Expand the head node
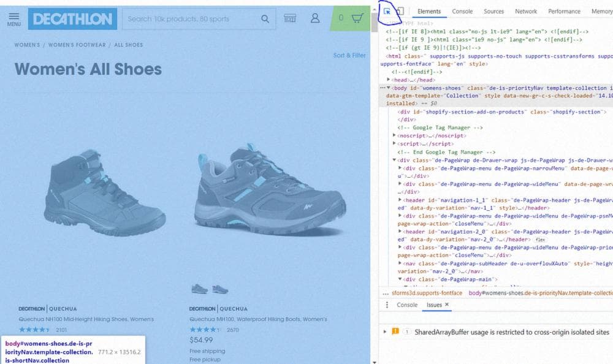Viewport: 613px width, 364px height. click(x=388, y=80)
